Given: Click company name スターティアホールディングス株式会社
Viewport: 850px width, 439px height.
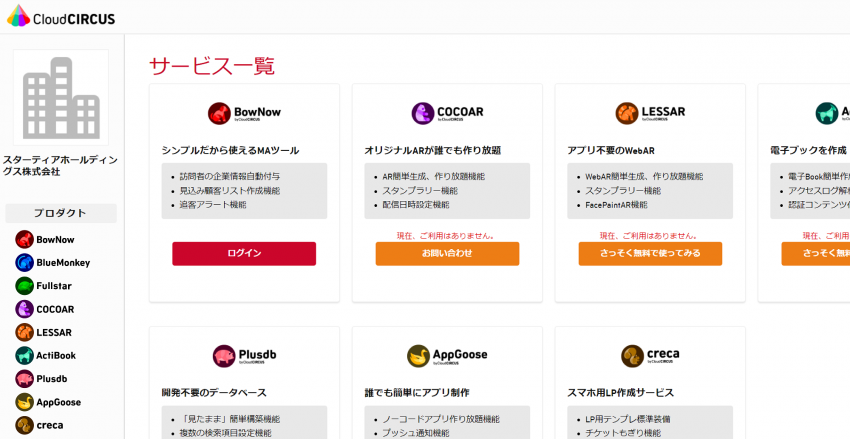Looking at the screenshot, I should click(60, 166).
